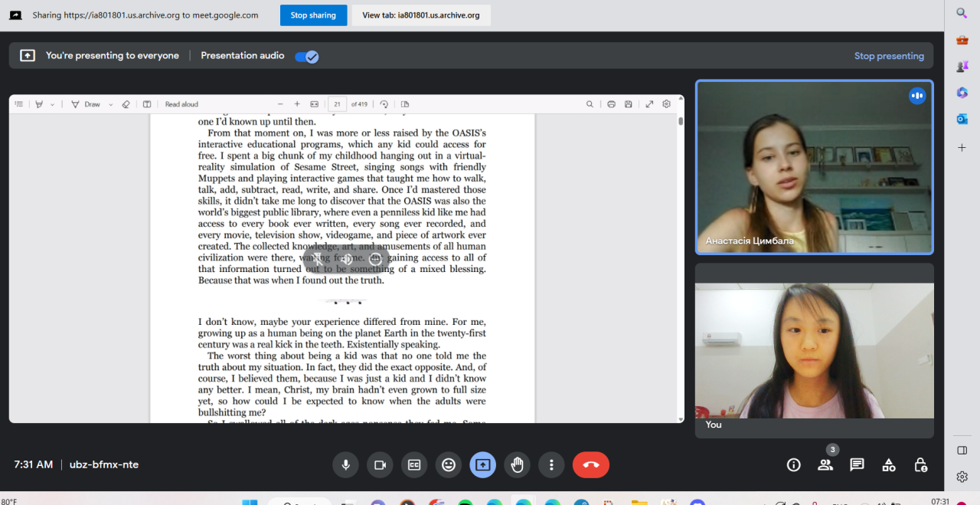
Task: Zoom in the PDF with plus icon
Action: pos(297,104)
